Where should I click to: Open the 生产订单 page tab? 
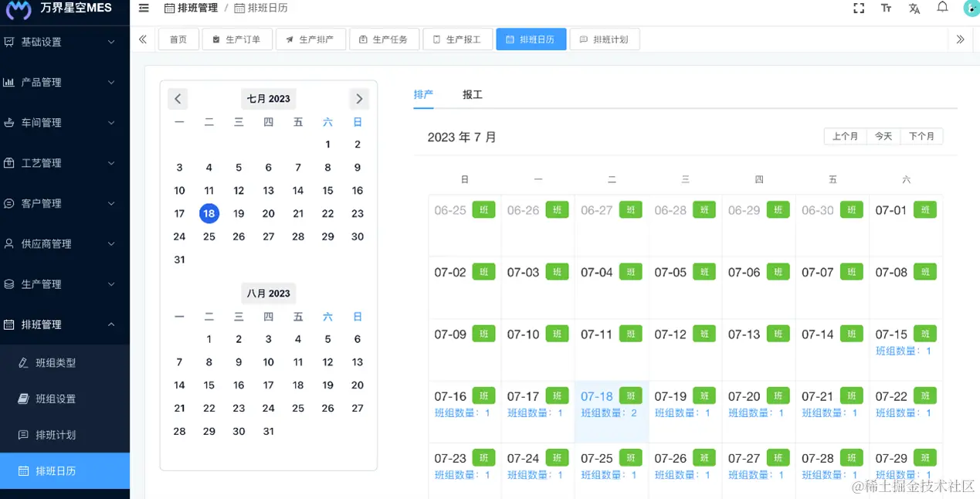click(x=237, y=39)
